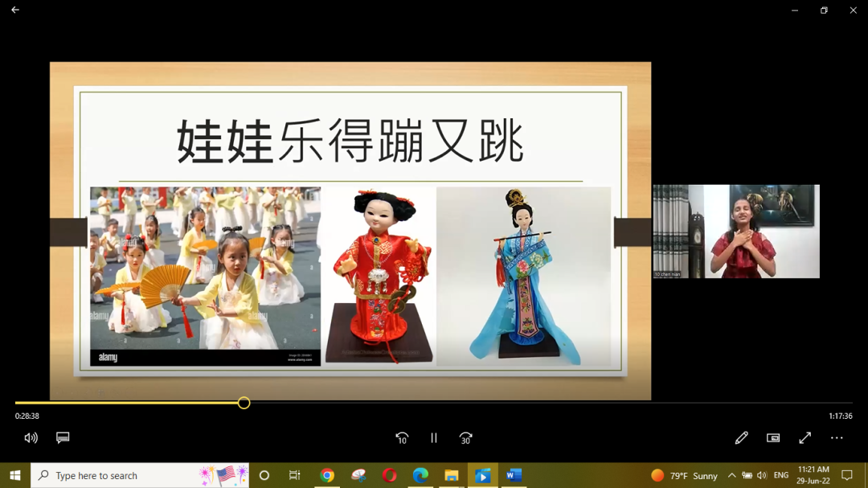The height and width of the screenshot is (488, 868).
Task: Open Microsoft Word from the taskbar
Action: coord(514,476)
